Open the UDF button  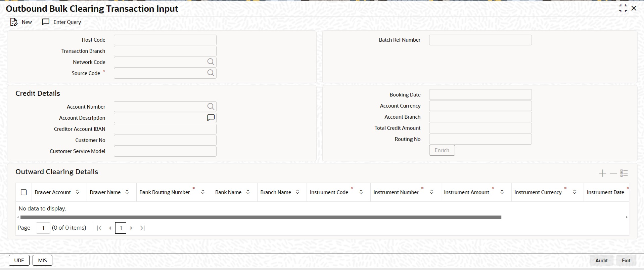19,260
